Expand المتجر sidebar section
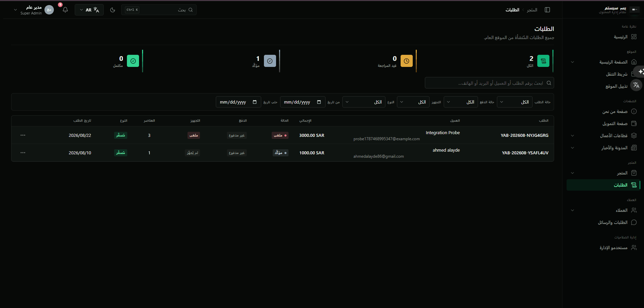 click(x=604, y=173)
